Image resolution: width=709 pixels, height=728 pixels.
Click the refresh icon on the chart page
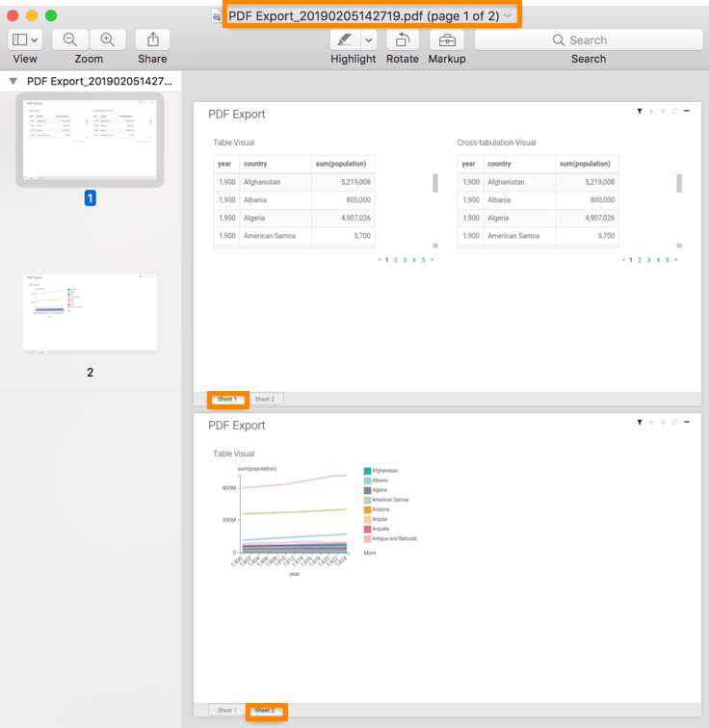coord(674,423)
